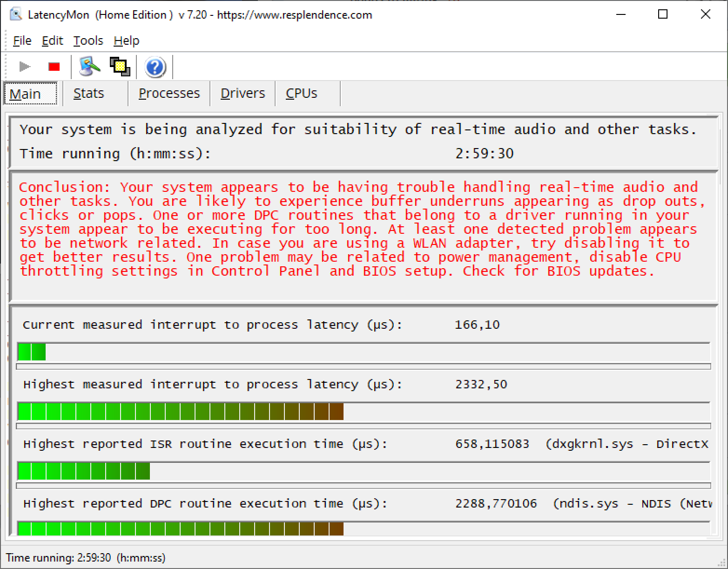Switch to the Stats tab

(95, 94)
